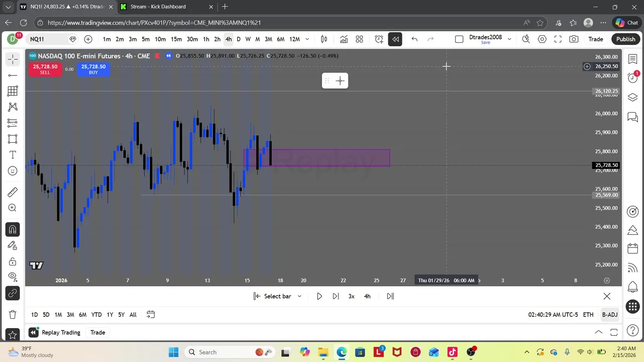Toggle magnet mode for drawings
The height and width of the screenshot is (362, 644).
13,230
